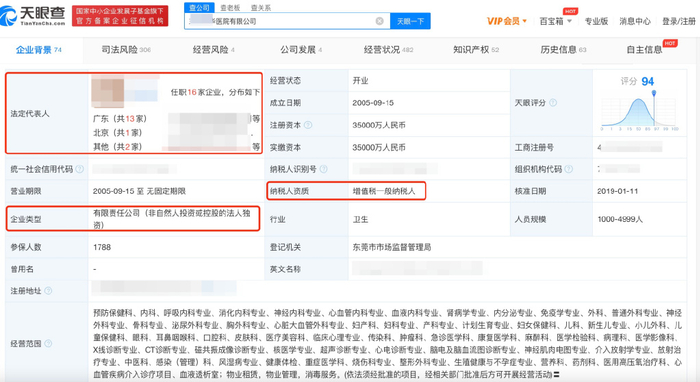
Task: Click inside the company search input field
Action: click(x=281, y=21)
